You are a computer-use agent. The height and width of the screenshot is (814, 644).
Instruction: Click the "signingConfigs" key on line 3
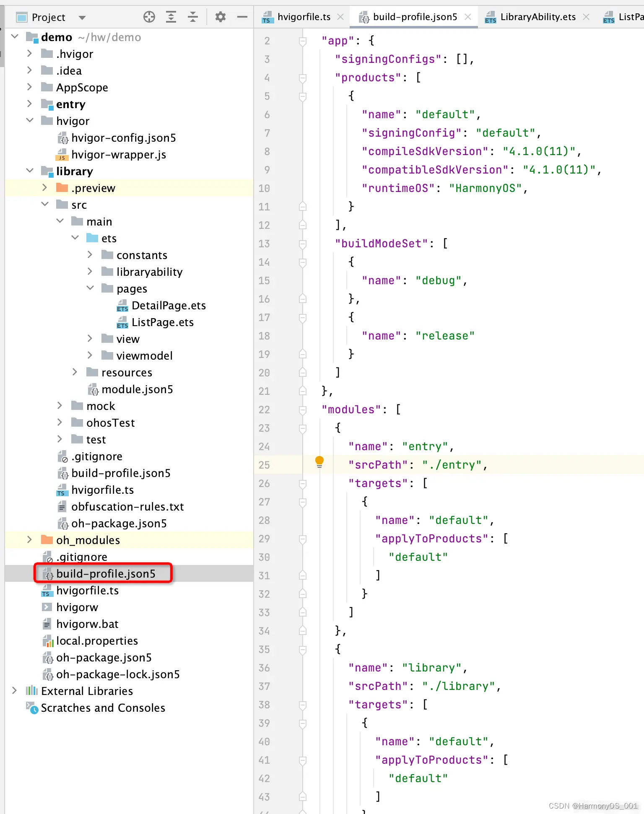point(388,59)
